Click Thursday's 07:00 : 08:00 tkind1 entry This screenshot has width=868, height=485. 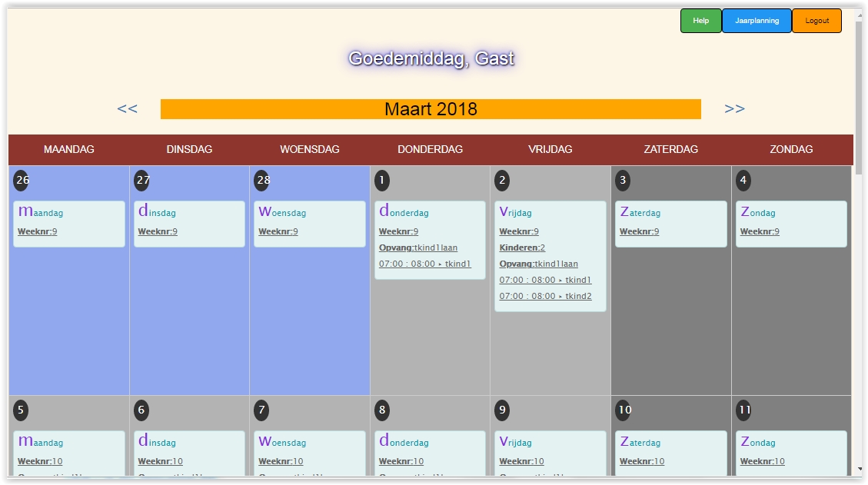(x=424, y=264)
